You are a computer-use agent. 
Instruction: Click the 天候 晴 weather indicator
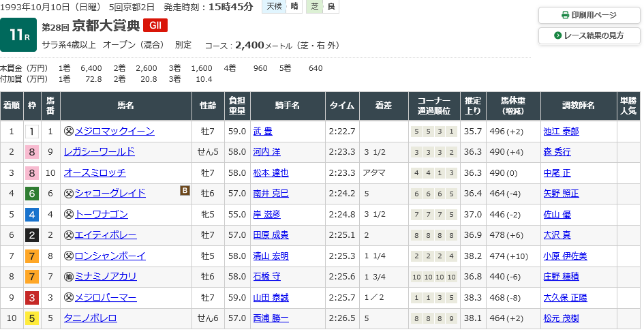click(x=282, y=7)
